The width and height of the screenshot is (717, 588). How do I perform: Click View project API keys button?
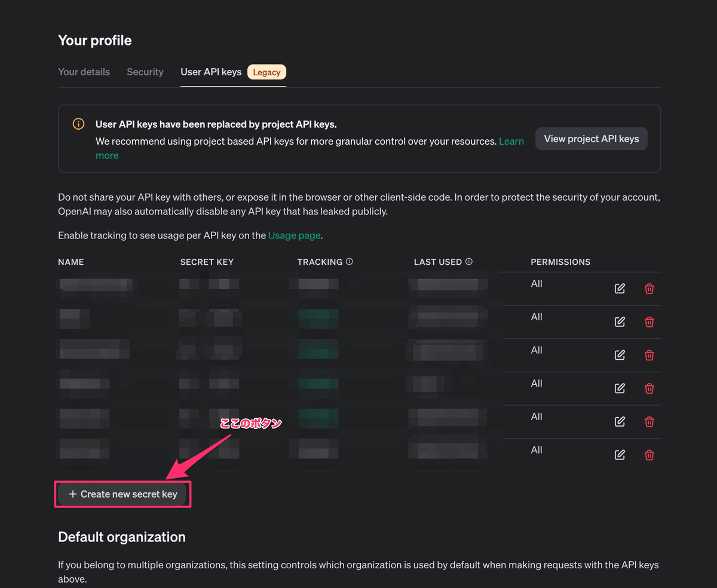click(591, 139)
